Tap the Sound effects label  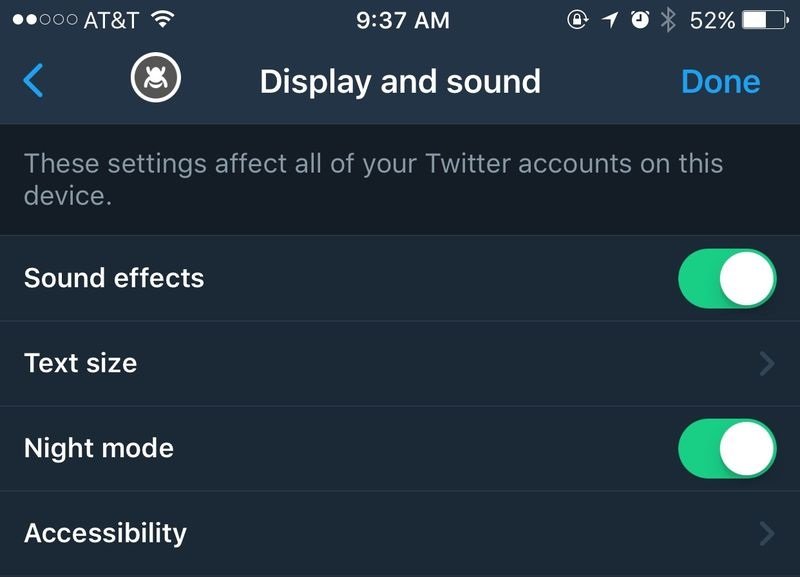click(114, 278)
